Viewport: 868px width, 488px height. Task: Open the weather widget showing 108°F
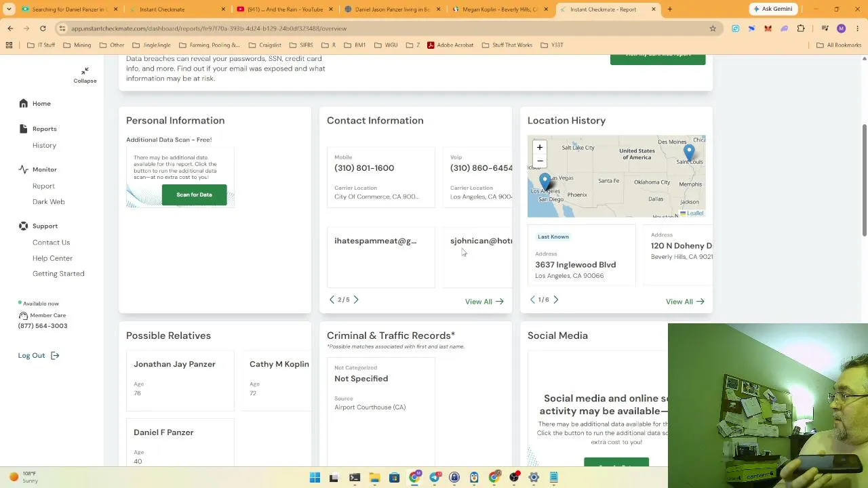(x=22, y=477)
